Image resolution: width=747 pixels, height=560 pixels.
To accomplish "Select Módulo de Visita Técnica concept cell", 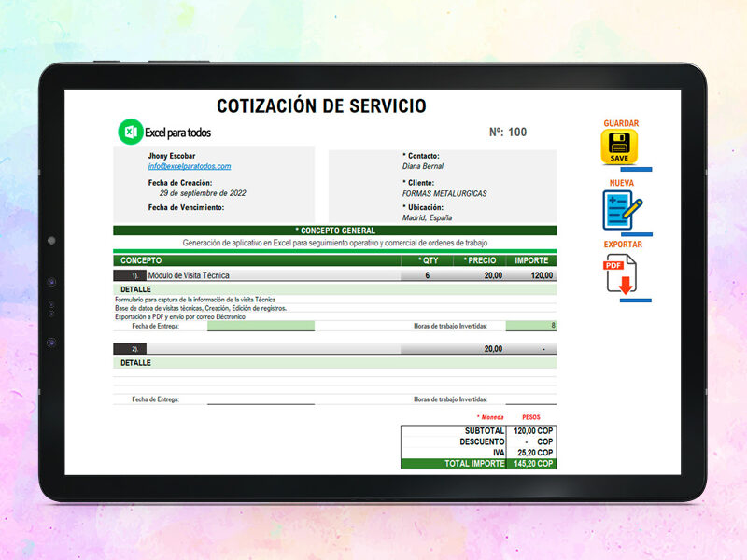I will (274, 275).
